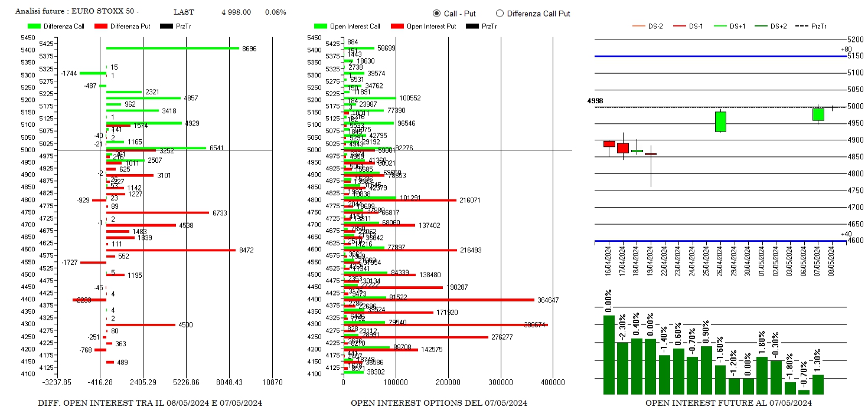This screenshot has width=868, height=407.
Task: Click the DS+2 dark green legend line
Action: tap(762, 27)
